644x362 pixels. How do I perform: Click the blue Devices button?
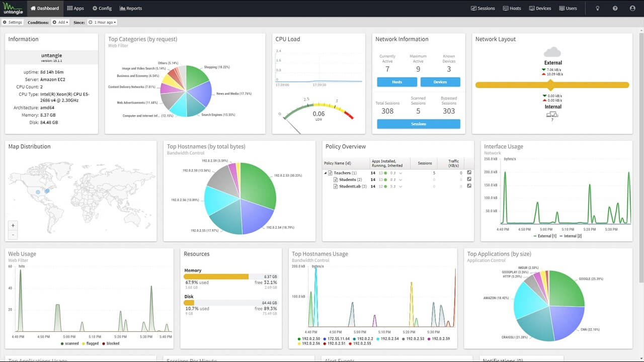click(x=440, y=82)
